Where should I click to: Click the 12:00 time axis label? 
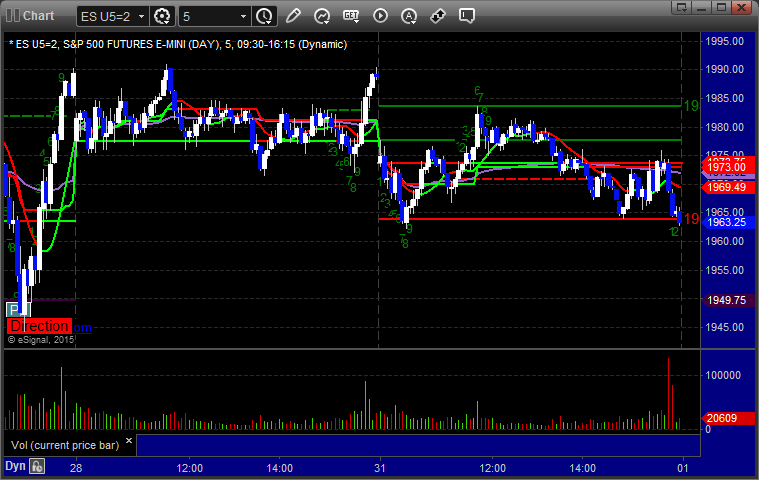point(189,467)
